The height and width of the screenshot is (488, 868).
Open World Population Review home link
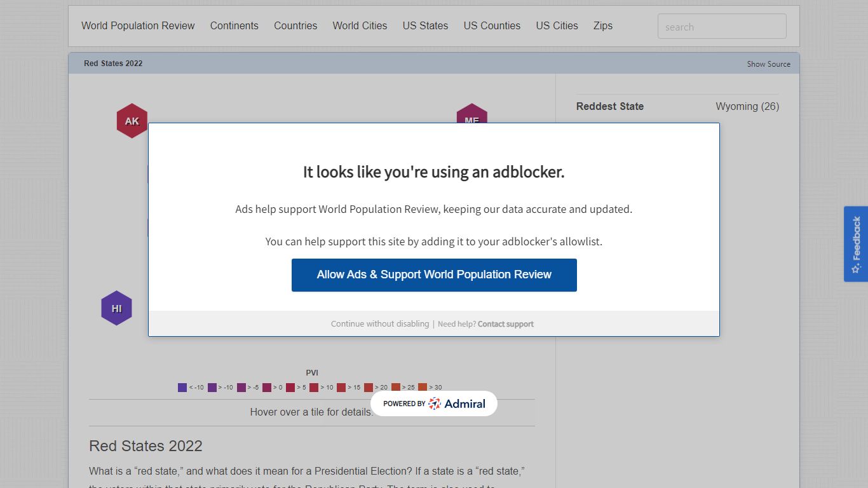tap(138, 26)
